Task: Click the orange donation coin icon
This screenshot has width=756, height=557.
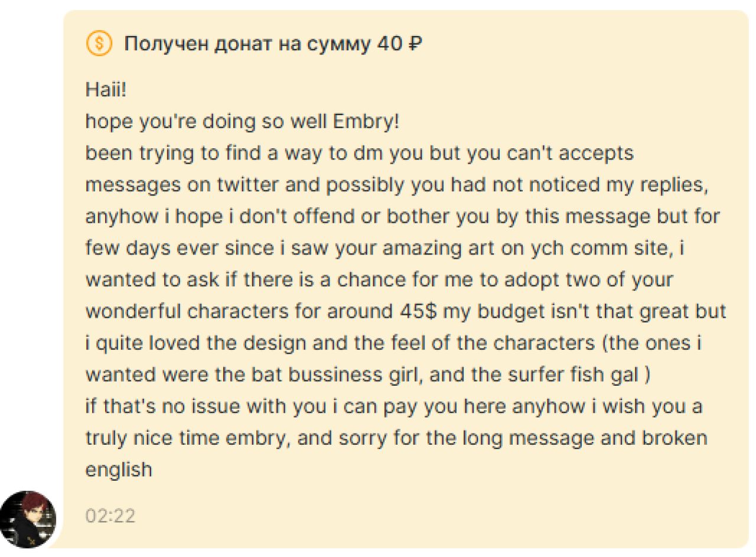Action: tap(99, 44)
